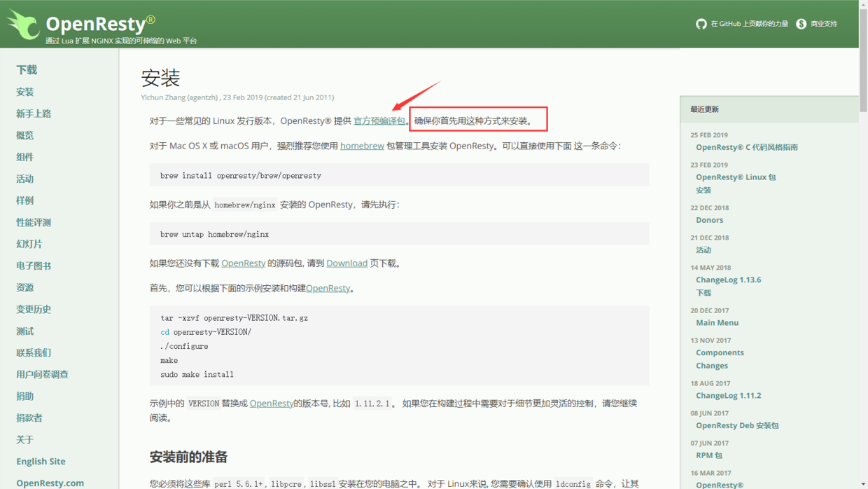The image size is (868, 489).
Task: Open 下载 under 14 MAY 2018
Action: pyautogui.click(x=703, y=293)
